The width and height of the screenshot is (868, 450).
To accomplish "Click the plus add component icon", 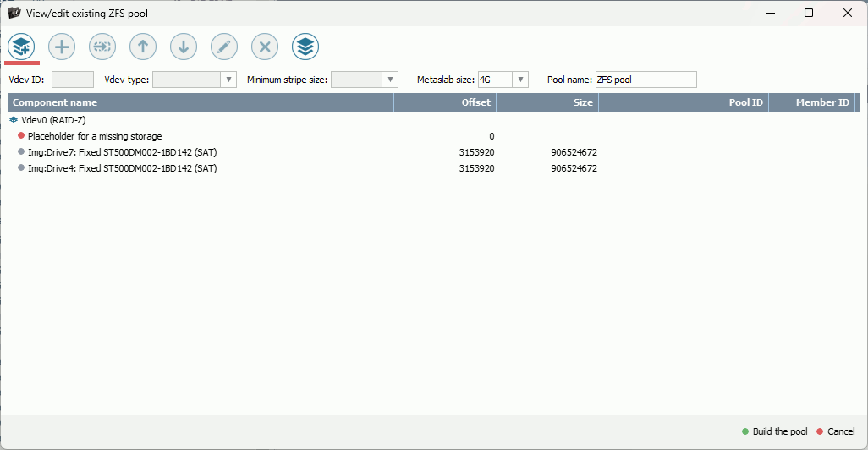I will point(62,47).
